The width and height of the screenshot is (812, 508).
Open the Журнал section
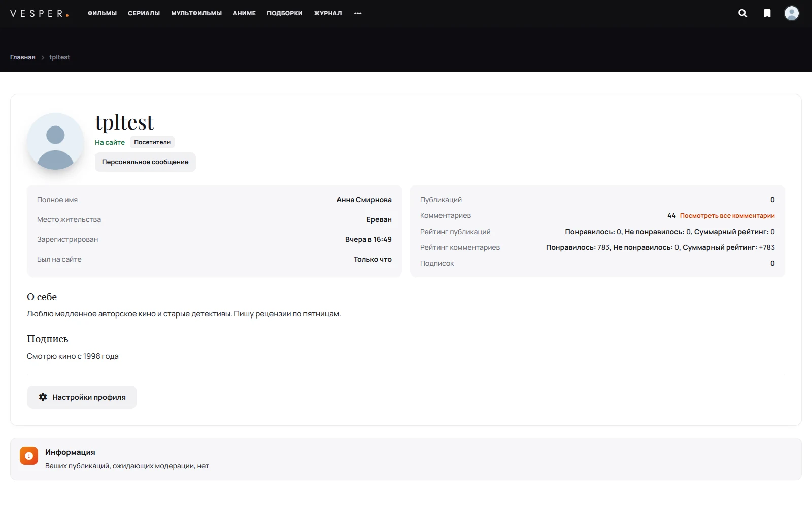(328, 13)
